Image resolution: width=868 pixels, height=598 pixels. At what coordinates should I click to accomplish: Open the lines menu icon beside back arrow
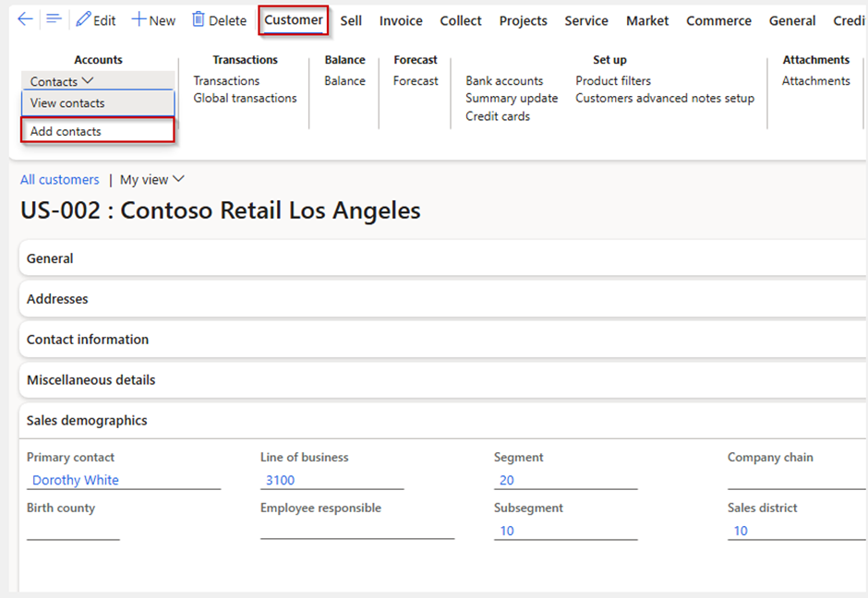54,19
